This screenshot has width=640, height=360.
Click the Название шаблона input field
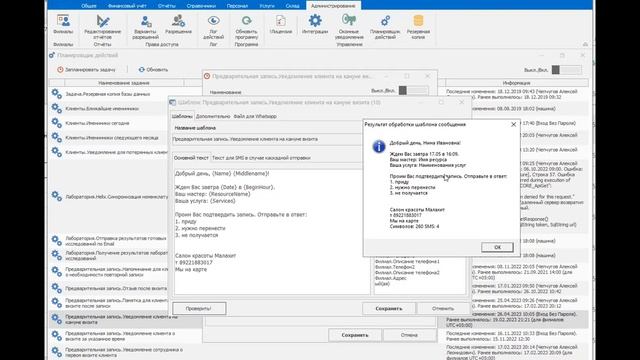267,139
